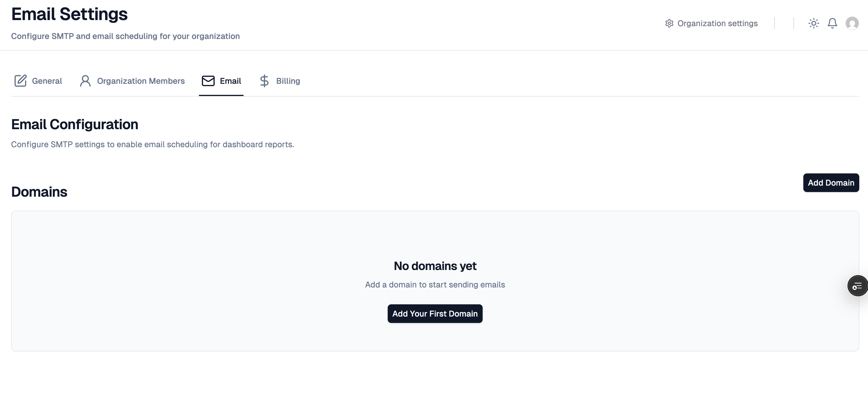Open the floating feedback widget on the right edge
Screen dimensions: 868x405
point(858,285)
